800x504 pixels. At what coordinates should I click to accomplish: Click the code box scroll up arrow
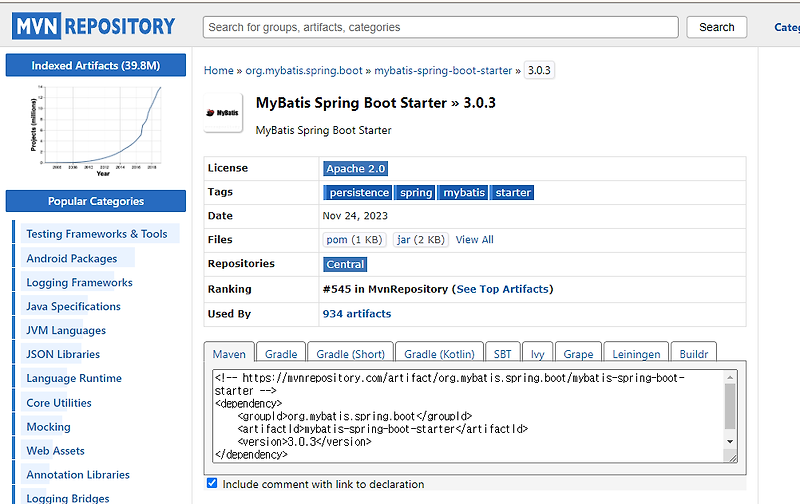click(x=730, y=377)
